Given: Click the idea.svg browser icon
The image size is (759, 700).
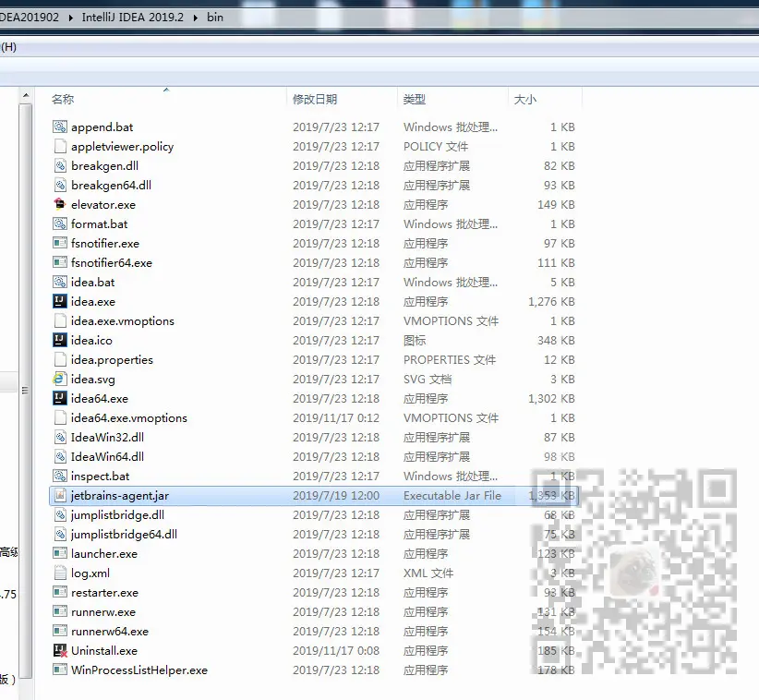Looking at the screenshot, I should (x=59, y=379).
